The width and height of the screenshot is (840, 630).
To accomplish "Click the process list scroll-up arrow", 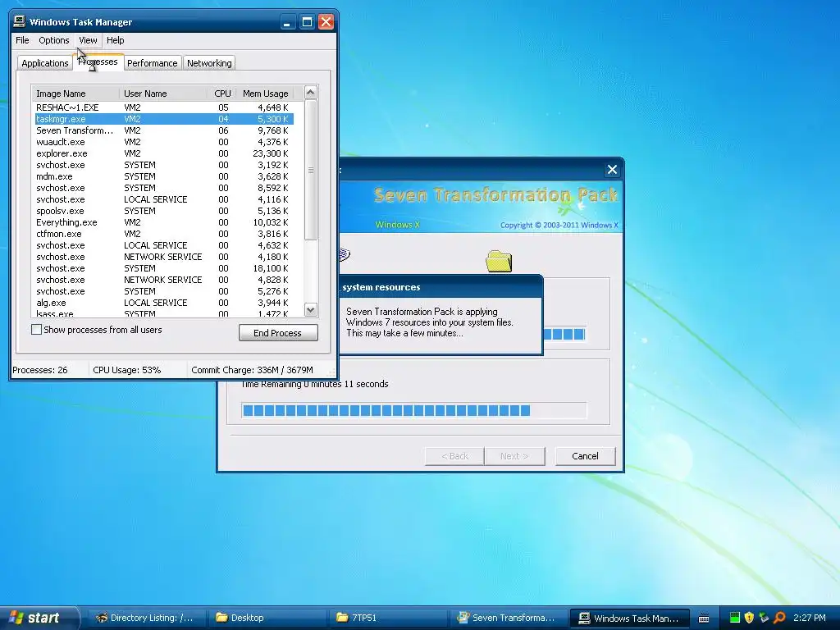I will (311, 92).
